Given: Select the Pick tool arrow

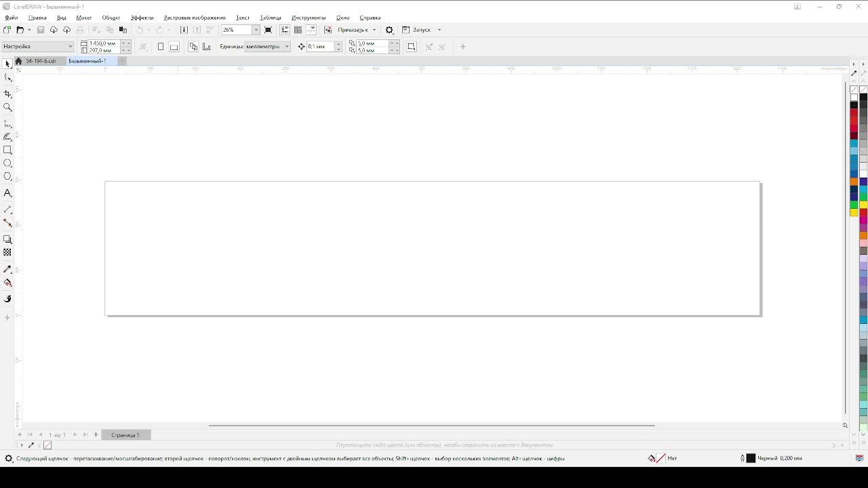Looking at the screenshot, I should pyautogui.click(x=7, y=64).
